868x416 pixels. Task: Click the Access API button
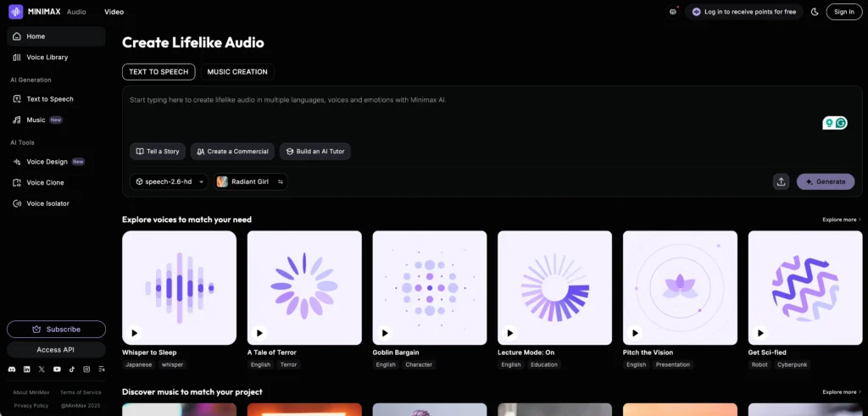tap(56, 350)
